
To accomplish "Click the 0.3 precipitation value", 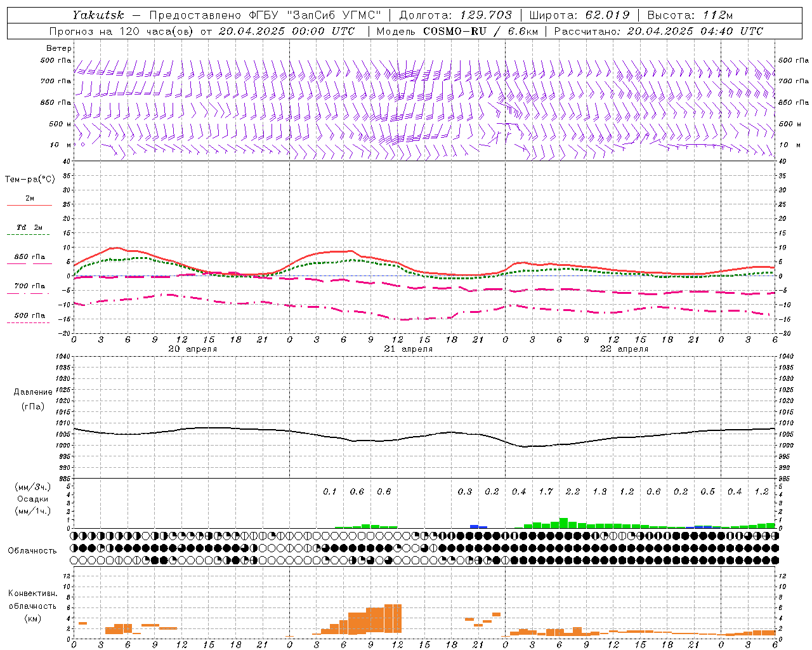I will (x=465, y=491).
